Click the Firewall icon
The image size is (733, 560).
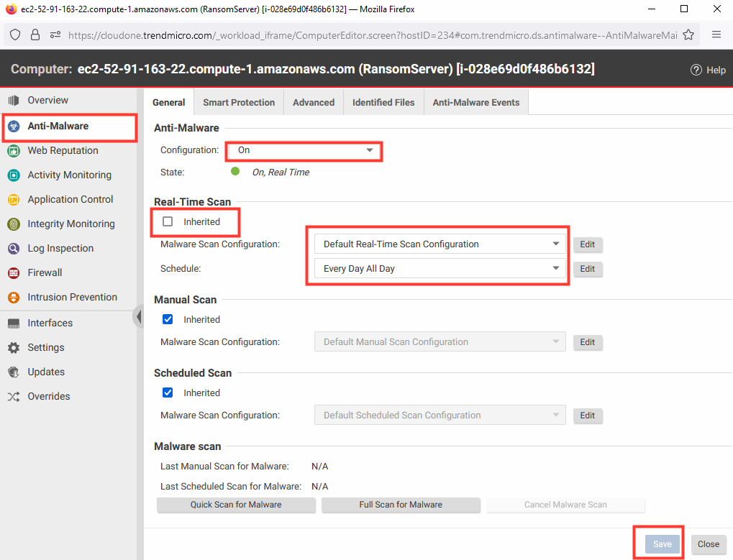click(14, 272)
